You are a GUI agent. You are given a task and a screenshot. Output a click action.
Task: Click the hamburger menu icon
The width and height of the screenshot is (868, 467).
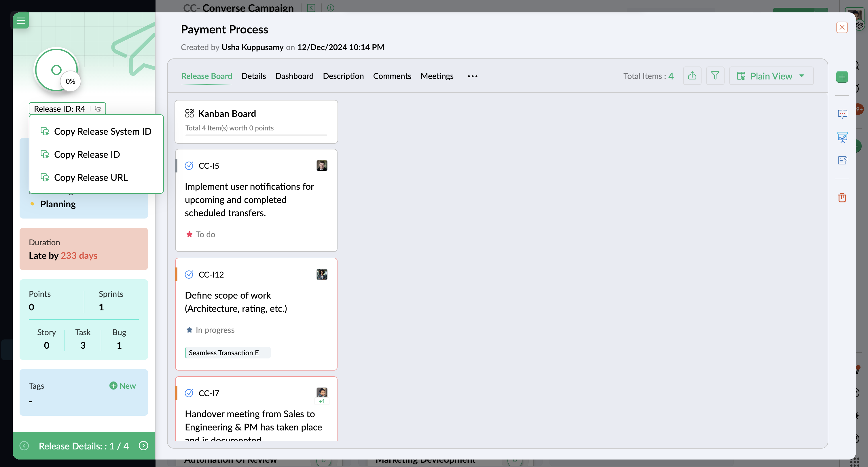point(20,20)
